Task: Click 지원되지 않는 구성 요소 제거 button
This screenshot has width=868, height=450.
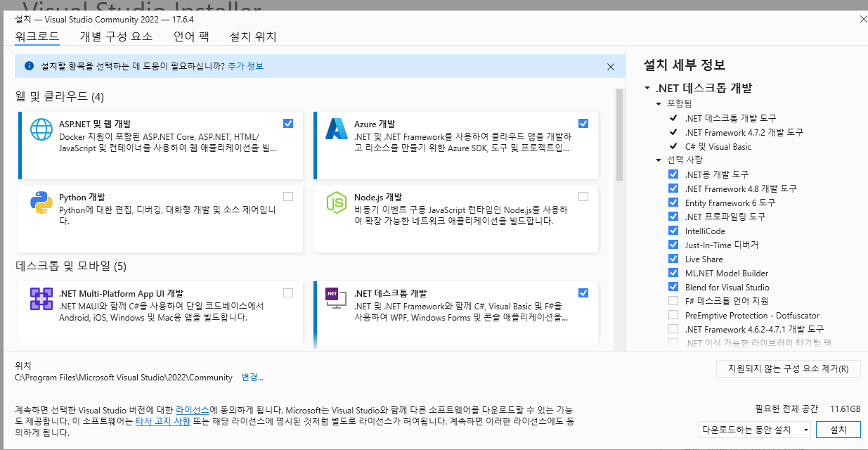Action: [x=788, y=368]
